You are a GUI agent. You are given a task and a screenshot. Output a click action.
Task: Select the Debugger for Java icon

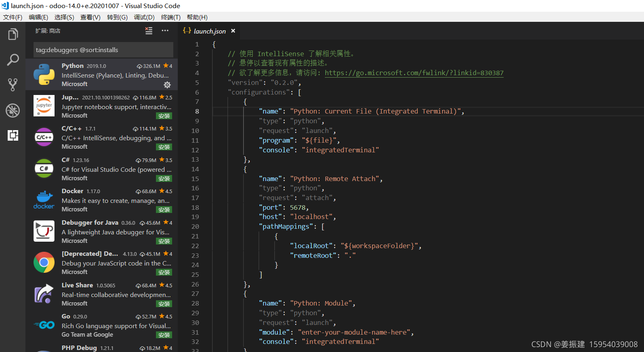[44, 231]
